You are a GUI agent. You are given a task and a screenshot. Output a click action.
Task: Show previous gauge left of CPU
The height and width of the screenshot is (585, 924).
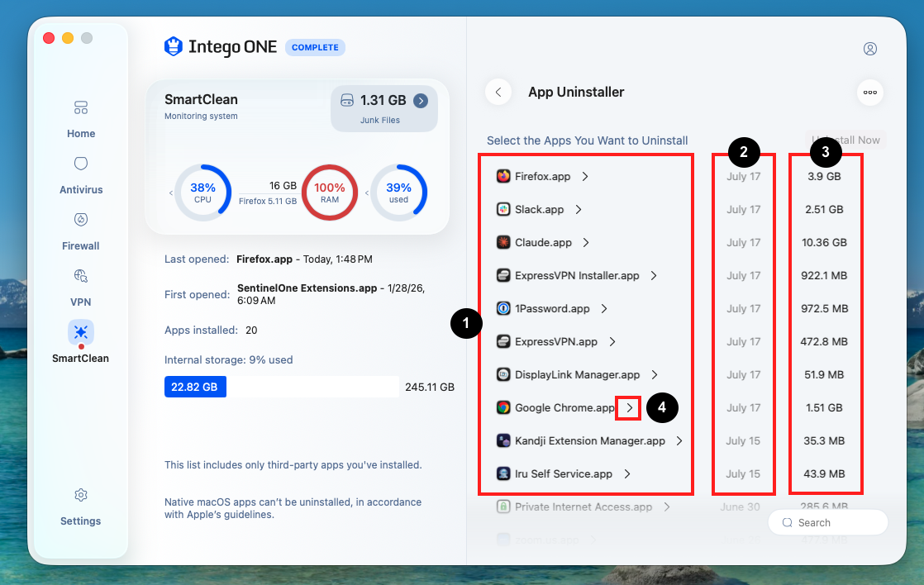tap(171, 193)
